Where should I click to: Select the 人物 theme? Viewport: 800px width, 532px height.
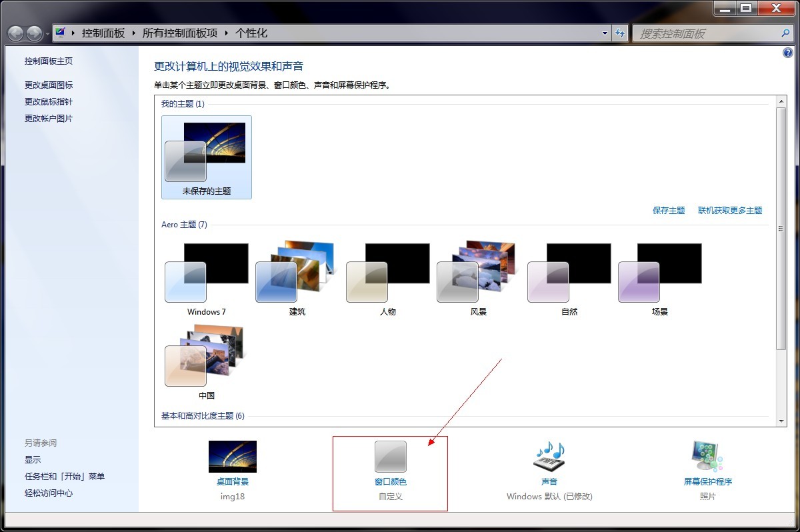[x=388, y=279]
